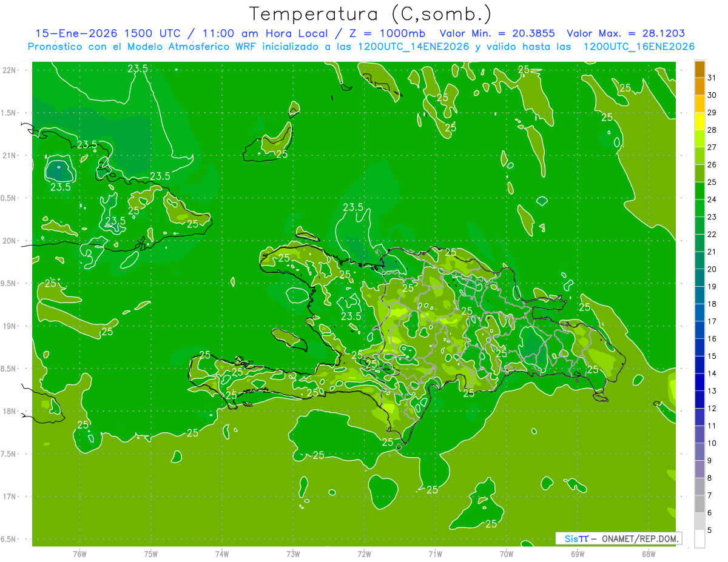728x562 pixels.
Task: Click the colorbar label '19'
Action: [712, 287]
